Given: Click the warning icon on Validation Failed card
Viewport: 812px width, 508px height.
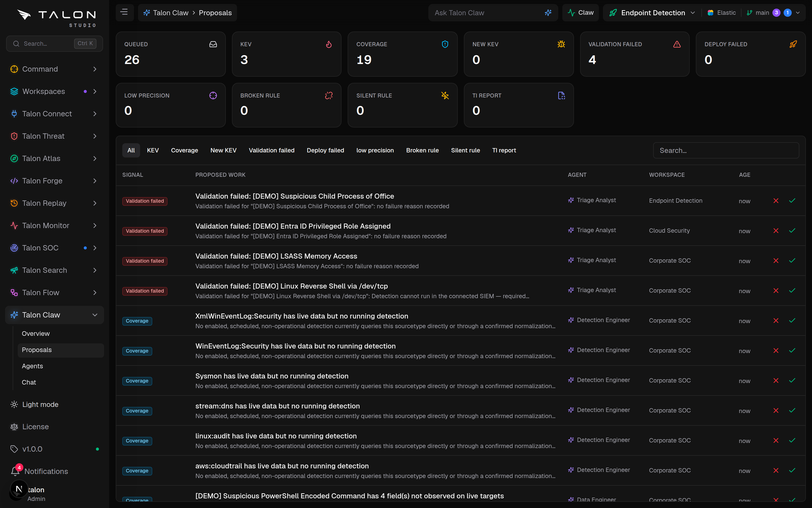Looking at the screenshot, I should click(677, 44).
